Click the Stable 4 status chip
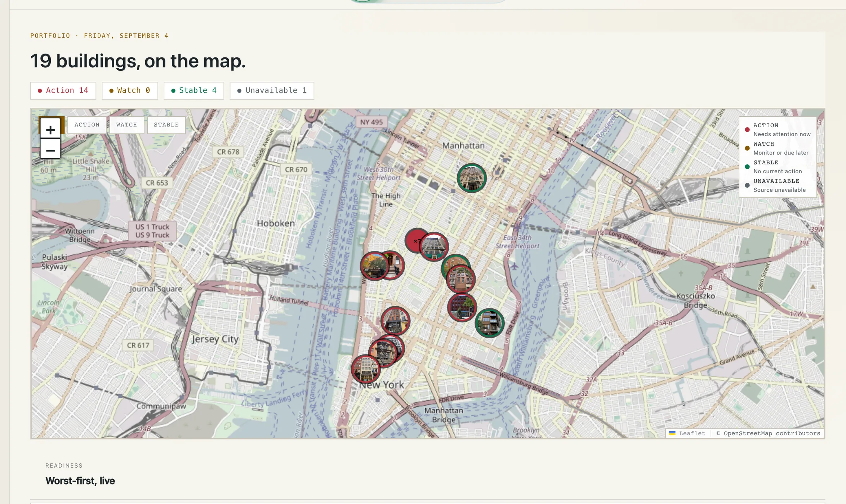846x504 pixels. [x=194, y=90]
